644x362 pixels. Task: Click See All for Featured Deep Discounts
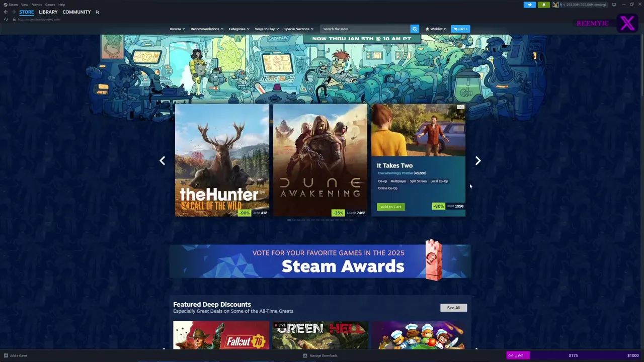(x=453, y=308)
